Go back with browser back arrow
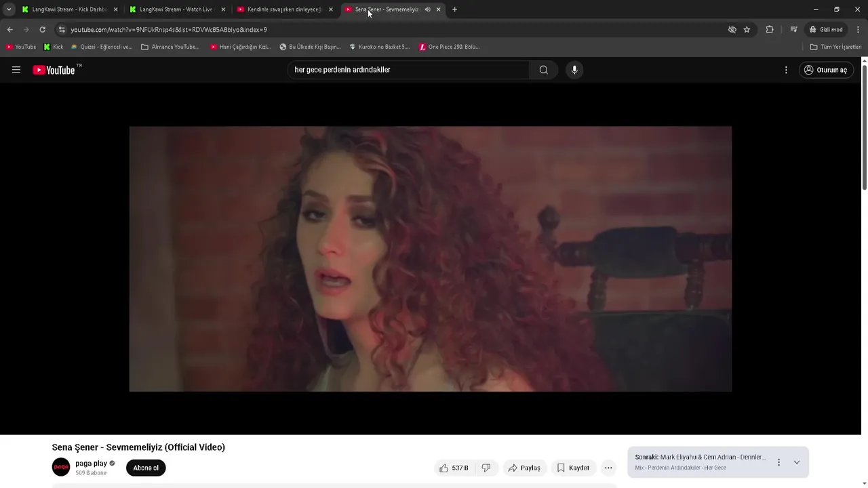This screenshot has height=488, width=868. point(10,30)
